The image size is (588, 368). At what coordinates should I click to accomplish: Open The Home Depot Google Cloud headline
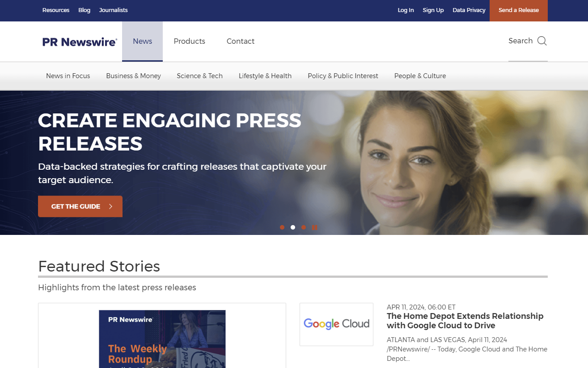[465, 321]
